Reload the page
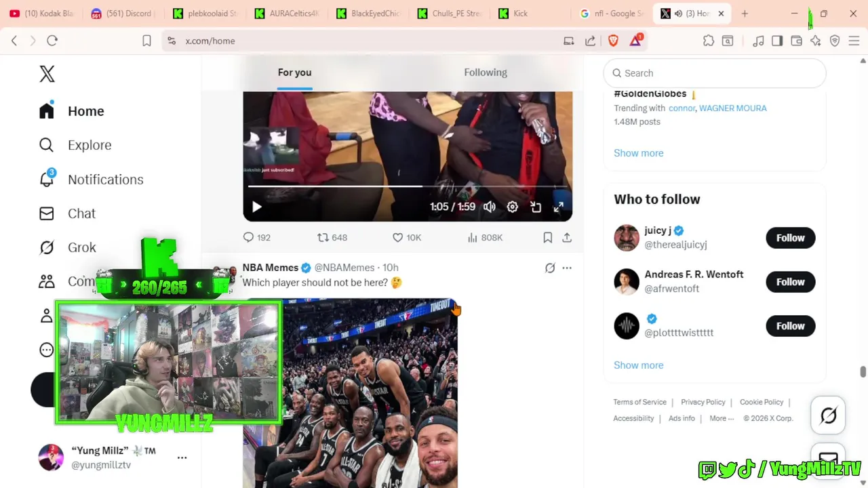868x488 pixels. pyautogui.click(x=52, y=41)
